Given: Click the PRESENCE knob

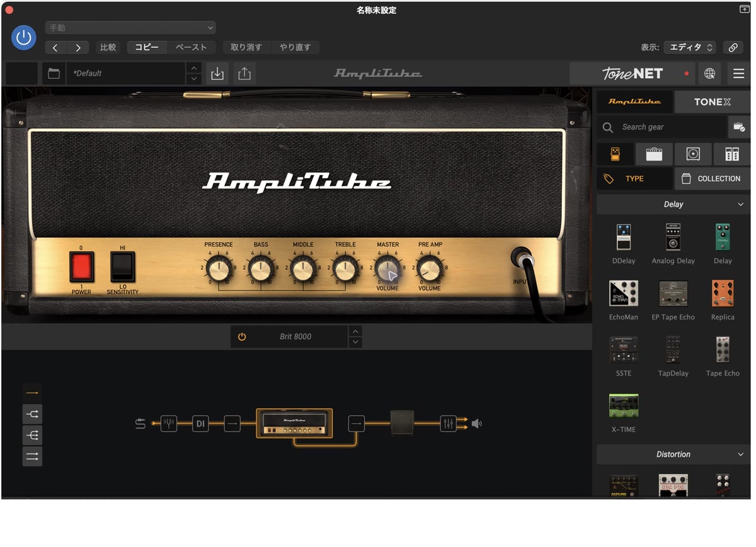Looking at the screenshot, I should [x=219, y=270].
